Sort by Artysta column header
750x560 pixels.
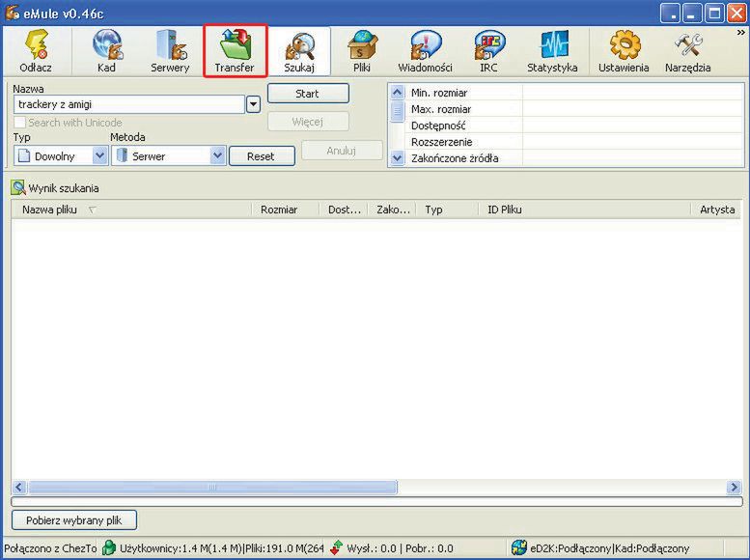point(717,210)
